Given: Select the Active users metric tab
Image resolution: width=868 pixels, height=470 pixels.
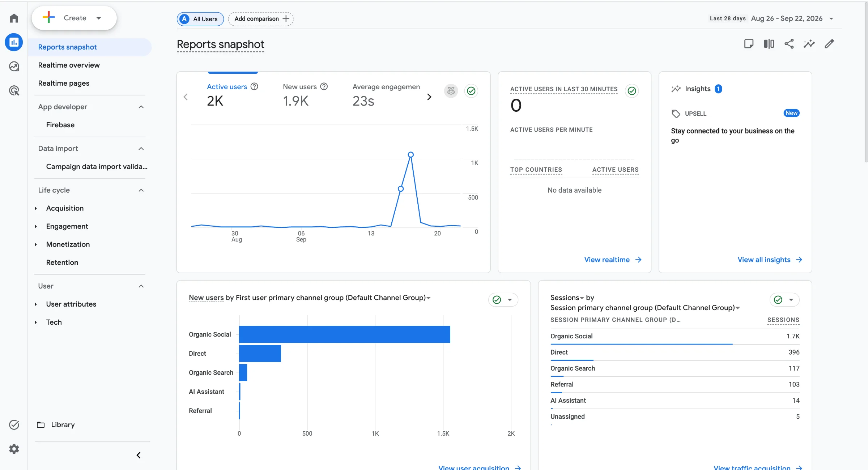Looking at the screenshot, I should [233, 95].
